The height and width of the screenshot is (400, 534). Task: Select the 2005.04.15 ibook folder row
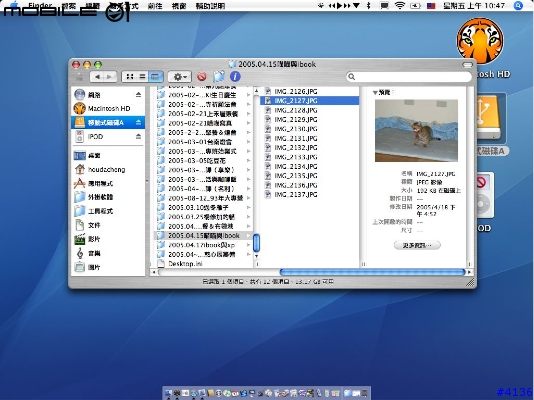(x=204, y=236)
